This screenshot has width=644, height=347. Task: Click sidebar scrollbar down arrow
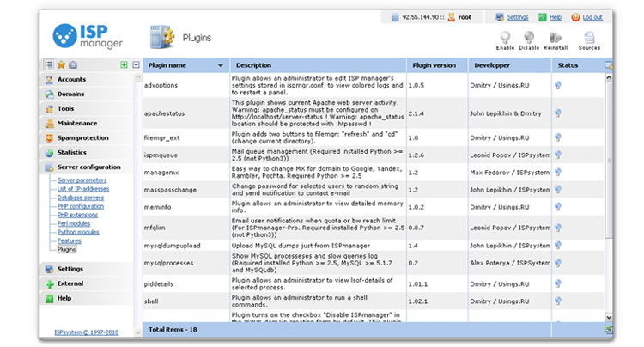coord(137,332)
